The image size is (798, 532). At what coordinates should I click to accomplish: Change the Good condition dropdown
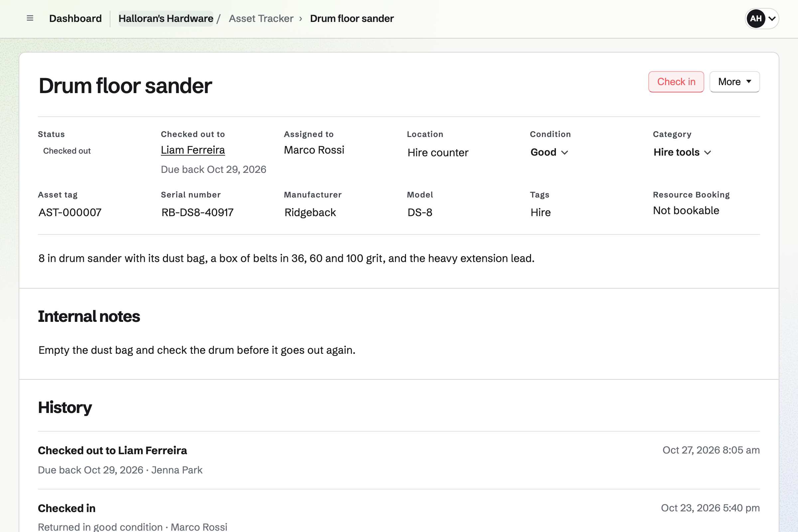point(549,152)
